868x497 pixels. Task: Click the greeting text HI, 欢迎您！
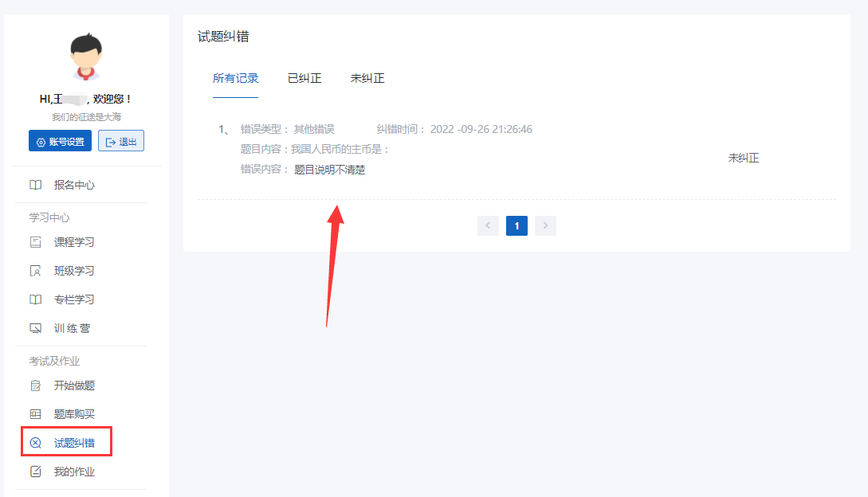point(86,99)
